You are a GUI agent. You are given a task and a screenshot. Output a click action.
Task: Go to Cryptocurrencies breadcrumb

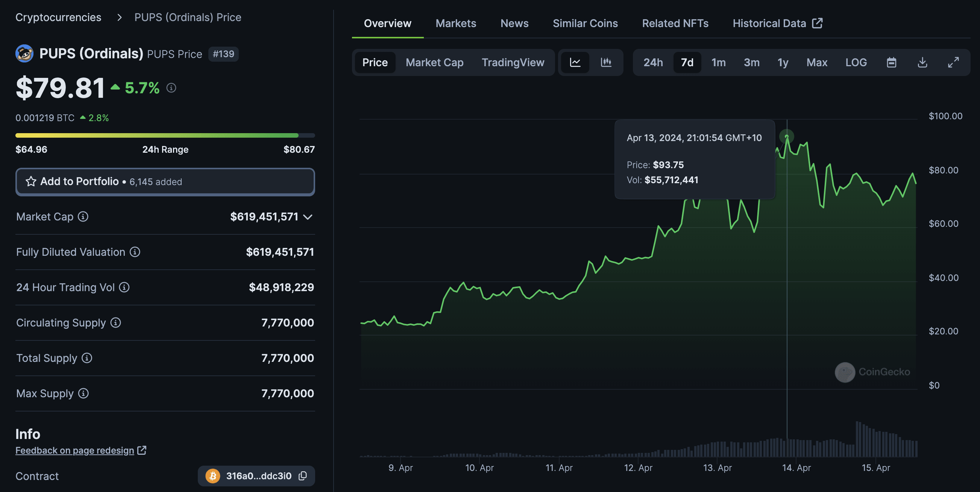(x=58, y=17)
